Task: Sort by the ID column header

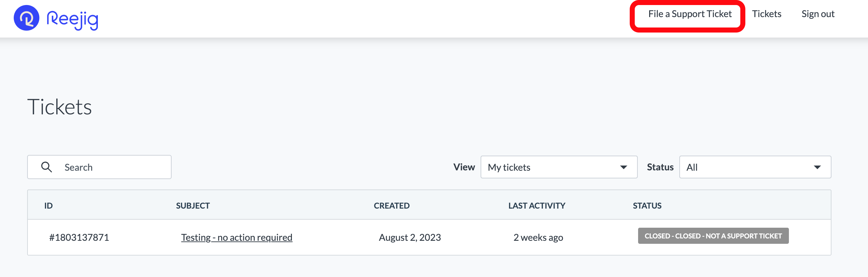Action: click(x=49, y=206)
